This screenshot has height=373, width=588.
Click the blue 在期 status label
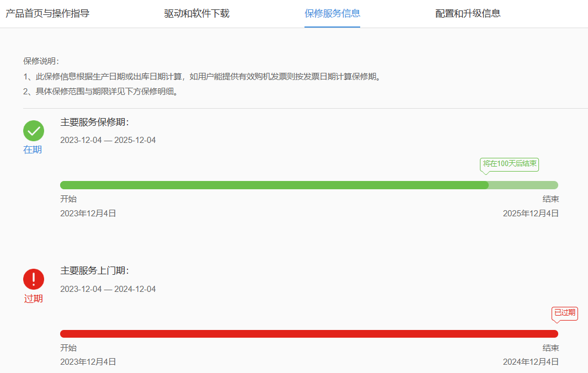click(33, 150)
